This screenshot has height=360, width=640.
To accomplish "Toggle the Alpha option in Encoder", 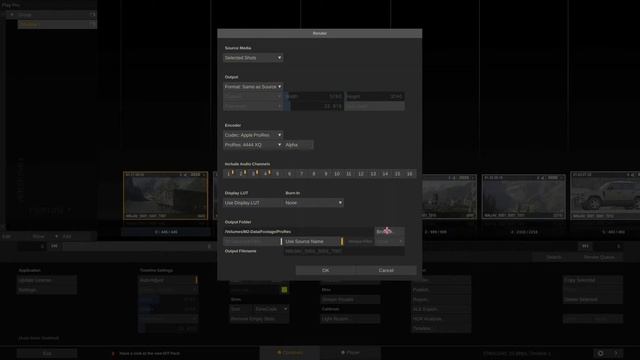I will (x=299, y=145).
